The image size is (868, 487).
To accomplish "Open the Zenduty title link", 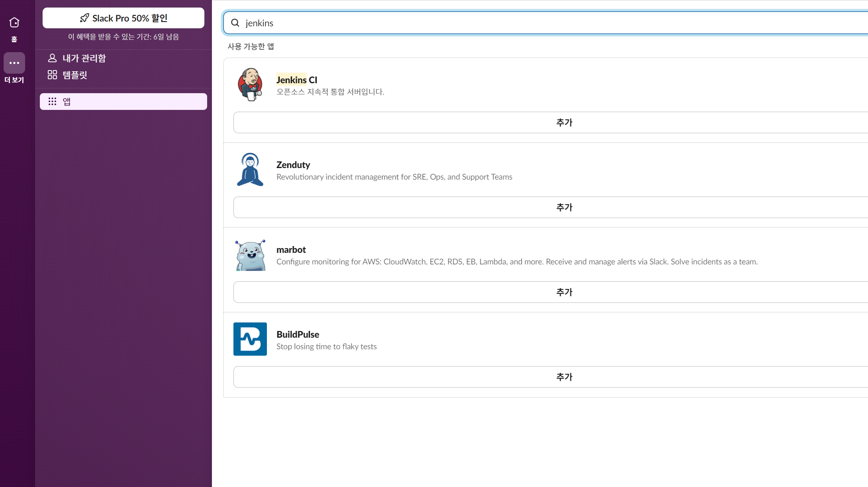I will [x=293, y=165].
